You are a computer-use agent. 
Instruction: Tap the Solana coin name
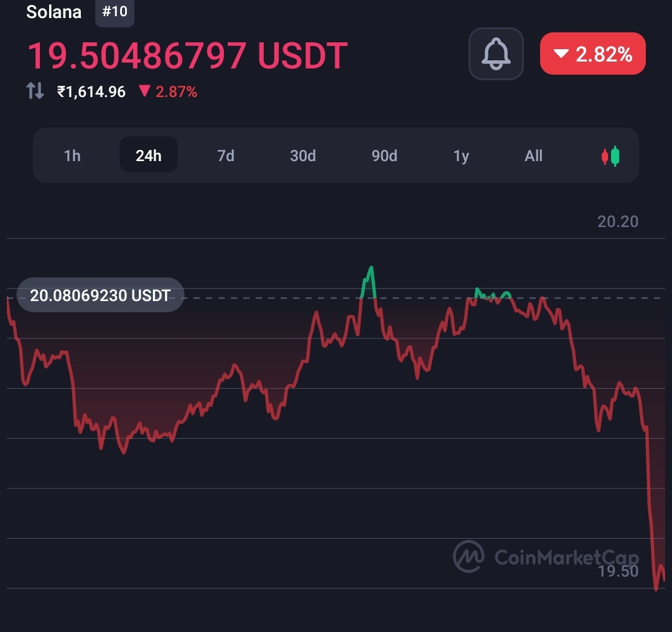coord(54,12)
